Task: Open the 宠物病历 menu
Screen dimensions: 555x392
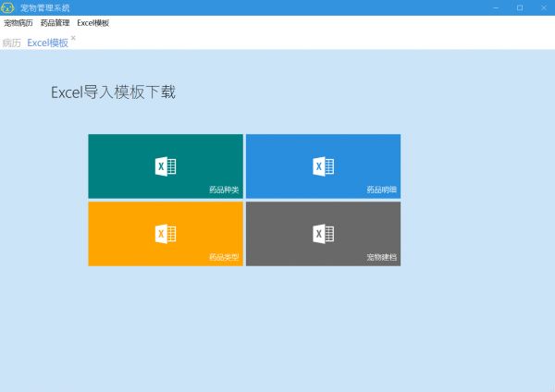Action: coord(18,23)
